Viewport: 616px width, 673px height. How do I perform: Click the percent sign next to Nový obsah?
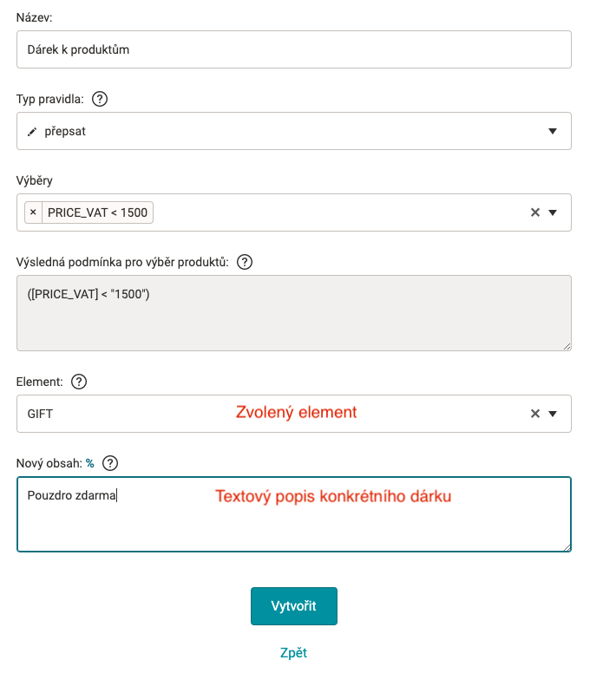(89, 463)
